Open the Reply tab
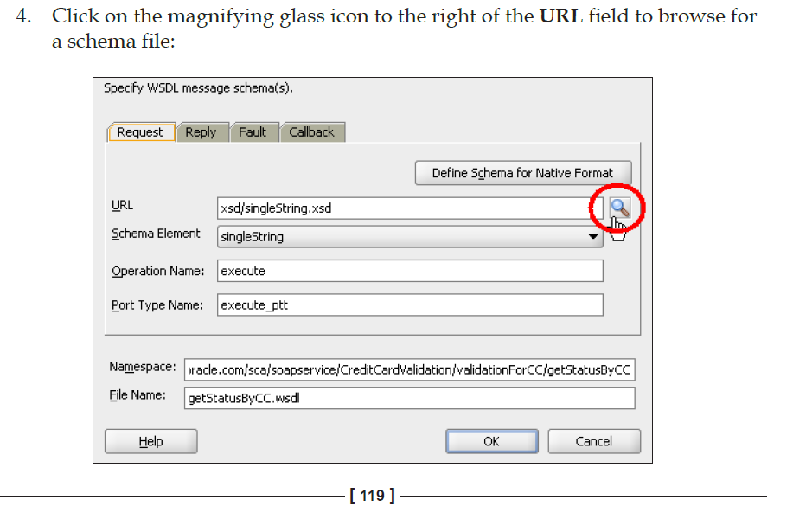 [201, 132]
